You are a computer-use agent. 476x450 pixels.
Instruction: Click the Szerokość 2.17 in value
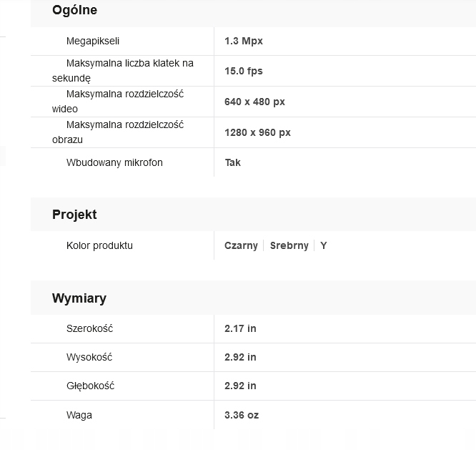(x=240, y=328)
